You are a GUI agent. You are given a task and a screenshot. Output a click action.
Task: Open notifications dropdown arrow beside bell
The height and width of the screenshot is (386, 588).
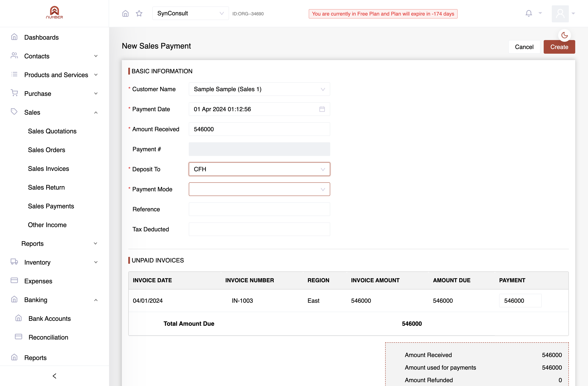pos(540,13)
